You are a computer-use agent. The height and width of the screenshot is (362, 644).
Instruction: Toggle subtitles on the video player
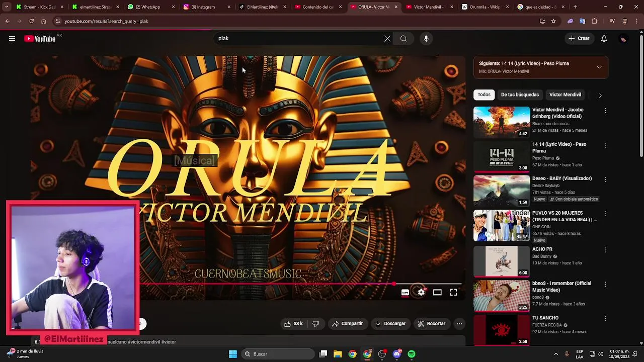405,292
